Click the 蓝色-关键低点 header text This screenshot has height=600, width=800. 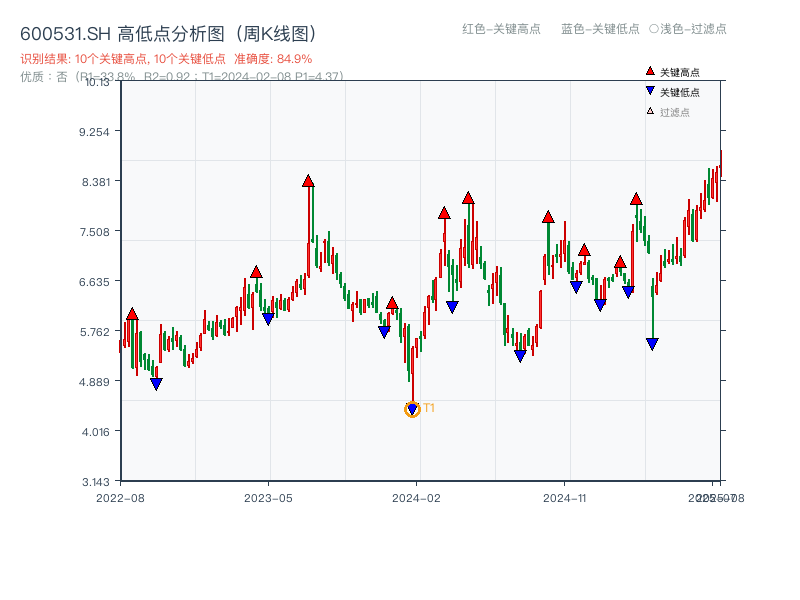(600, 29)
